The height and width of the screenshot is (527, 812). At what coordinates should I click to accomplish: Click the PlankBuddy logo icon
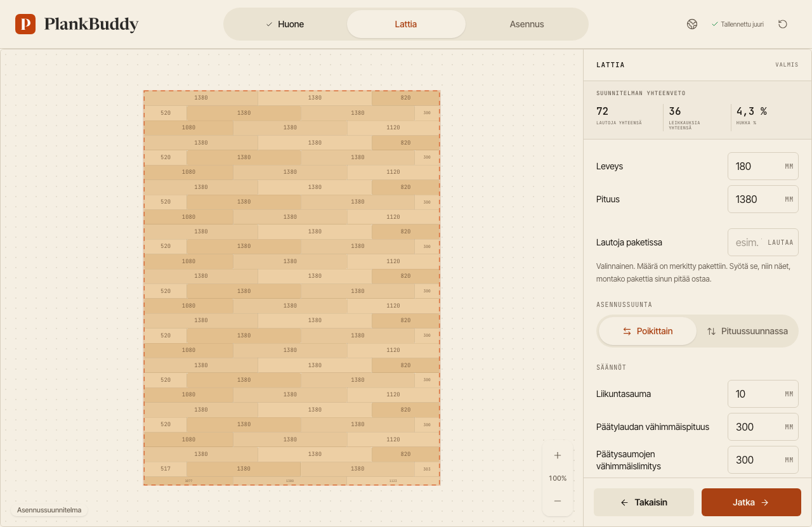pyautogui.click(x=25, y=24)
